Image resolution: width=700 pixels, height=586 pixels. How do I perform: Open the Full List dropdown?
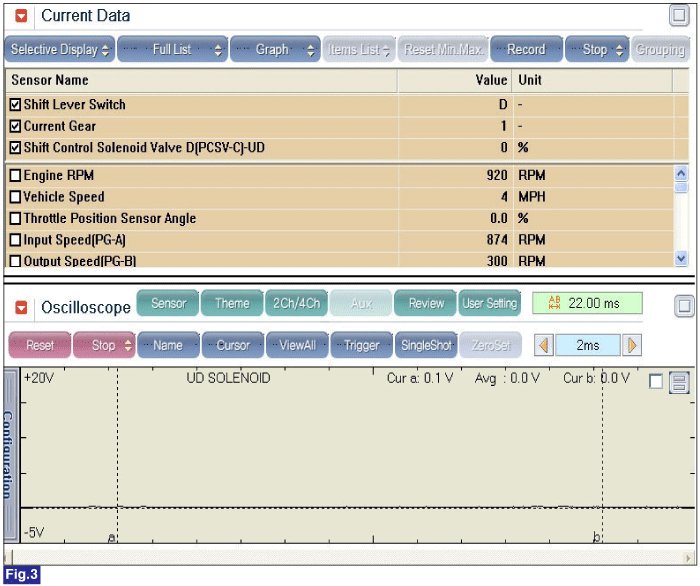tap(173, 49)
